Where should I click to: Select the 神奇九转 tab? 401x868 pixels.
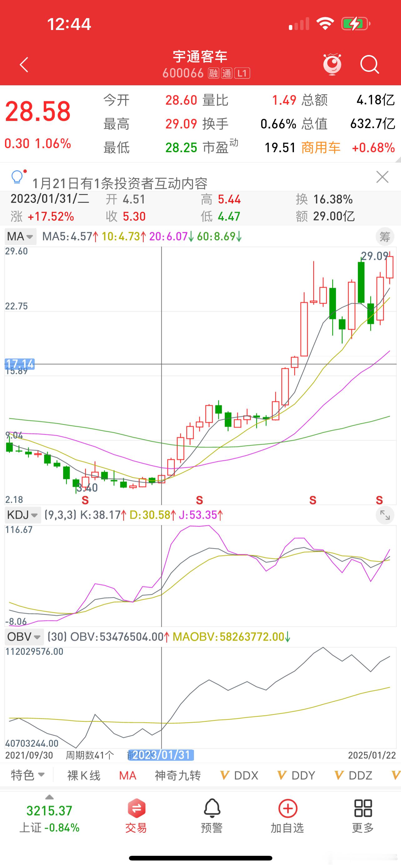point(178,775)
